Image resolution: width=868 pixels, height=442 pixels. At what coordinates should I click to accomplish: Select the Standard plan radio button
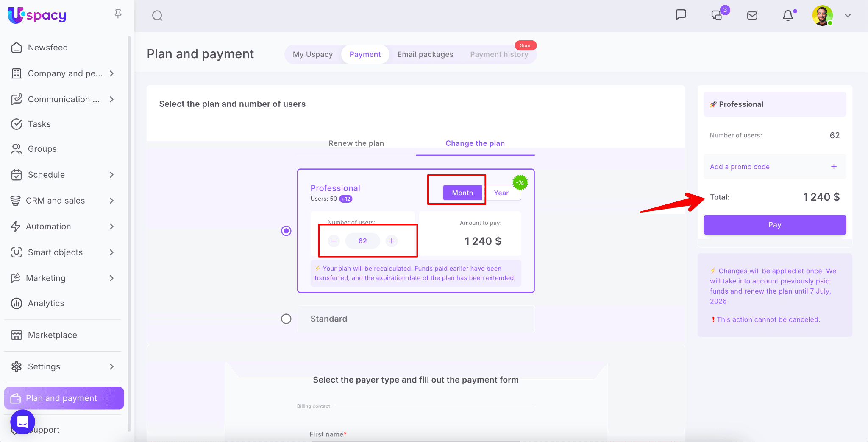click(287, 319)
